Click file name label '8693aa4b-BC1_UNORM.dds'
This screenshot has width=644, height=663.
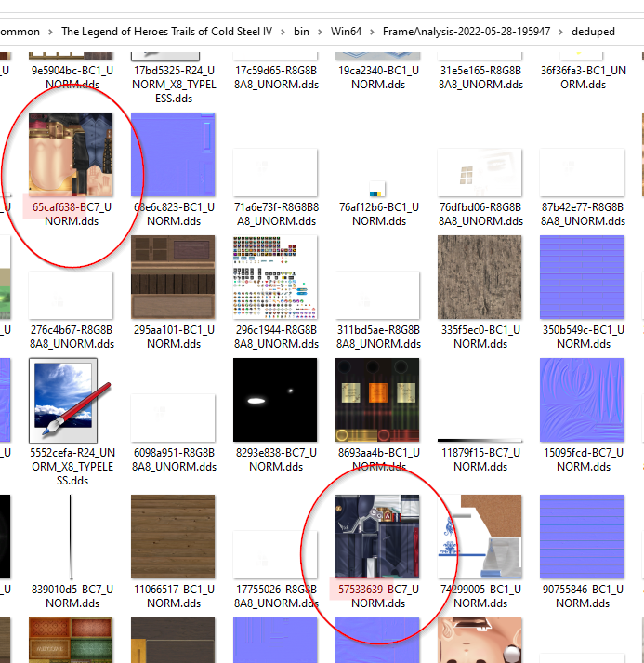coord(378,459)
